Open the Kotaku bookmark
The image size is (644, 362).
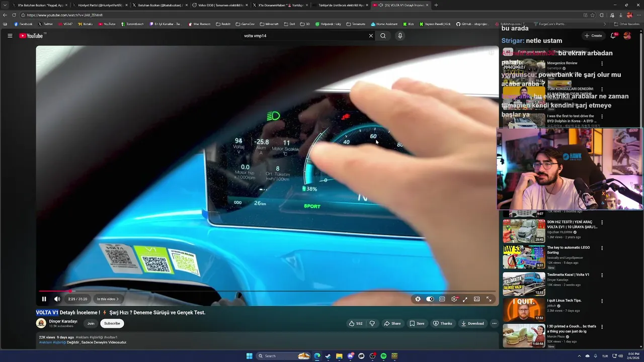[85, 24]
